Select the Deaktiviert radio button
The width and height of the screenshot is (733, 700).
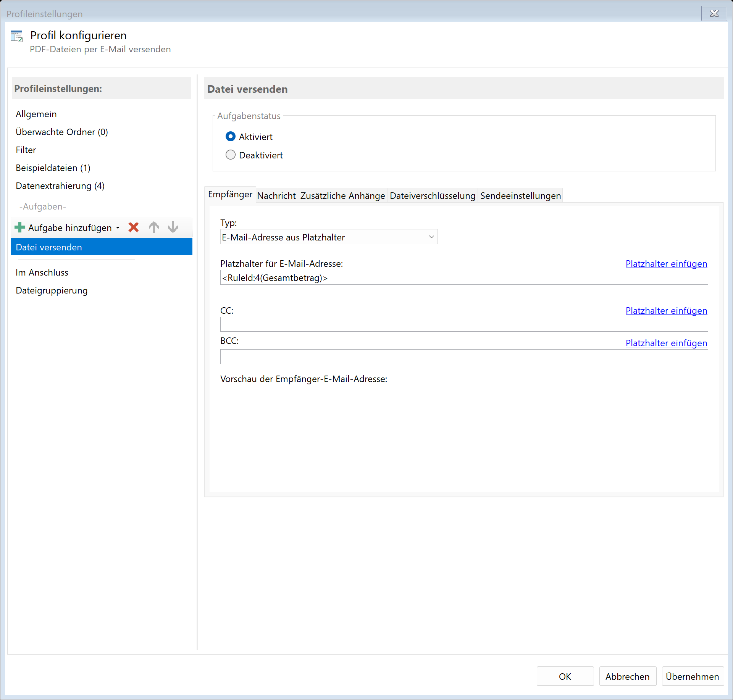tap(231, 155)
